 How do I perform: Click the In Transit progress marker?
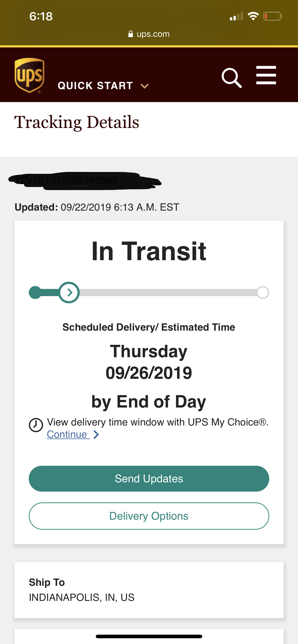coord(69,293)
